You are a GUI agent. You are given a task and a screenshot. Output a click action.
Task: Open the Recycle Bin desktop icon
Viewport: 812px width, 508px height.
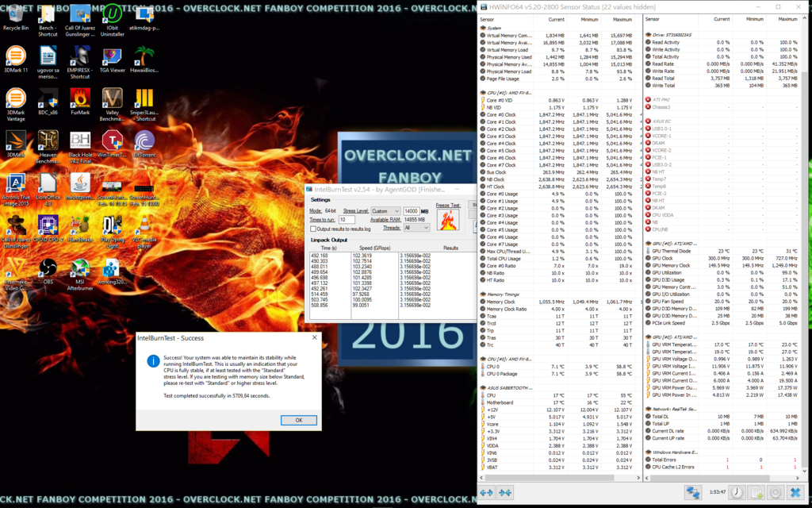click(16, 18)
